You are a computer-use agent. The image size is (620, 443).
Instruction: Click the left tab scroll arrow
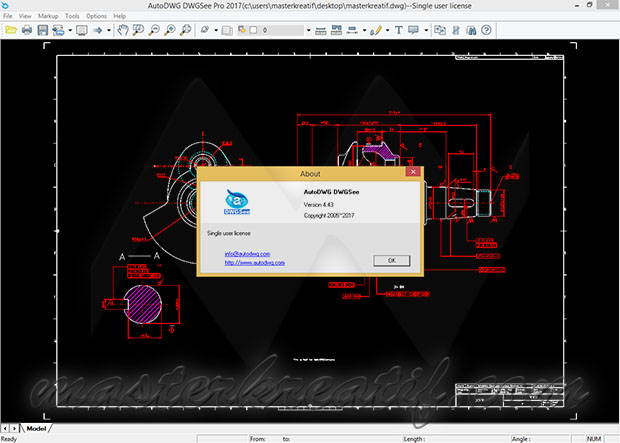click(5, 428)
